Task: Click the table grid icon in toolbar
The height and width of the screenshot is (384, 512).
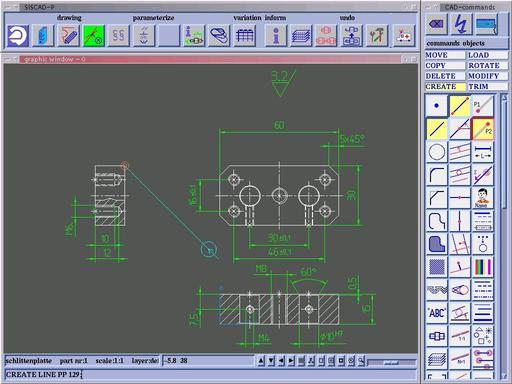Action: click(x=245, y=35)
